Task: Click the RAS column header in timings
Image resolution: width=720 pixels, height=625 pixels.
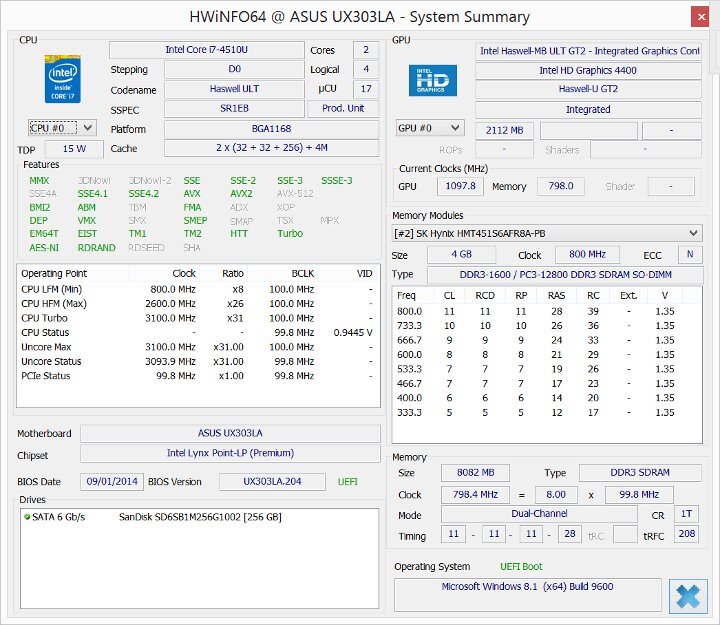Action: click(x=556, y=296)
